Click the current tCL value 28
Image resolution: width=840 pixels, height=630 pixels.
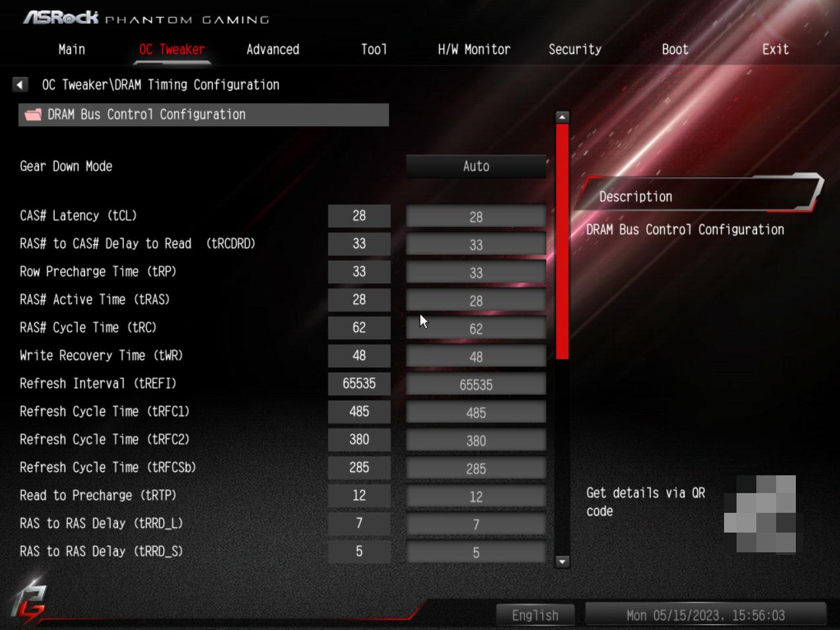click(359, 216)
